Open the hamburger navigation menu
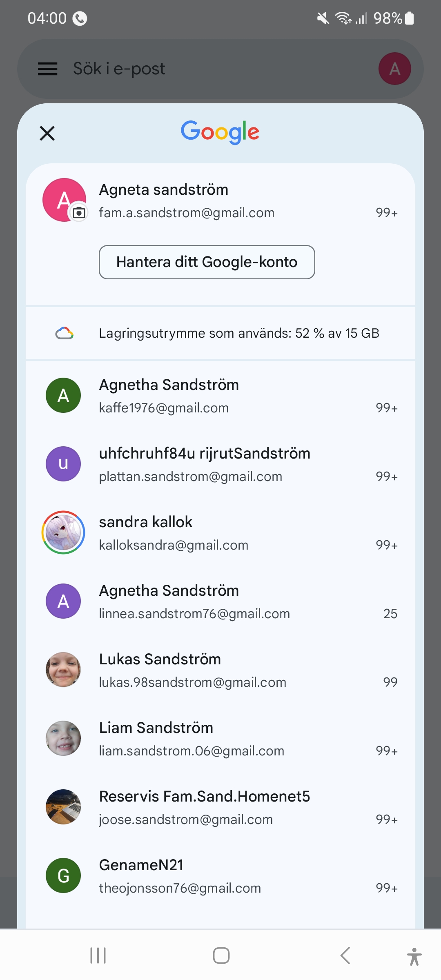Screen dimensions: 441x980 tap(47, 69)
